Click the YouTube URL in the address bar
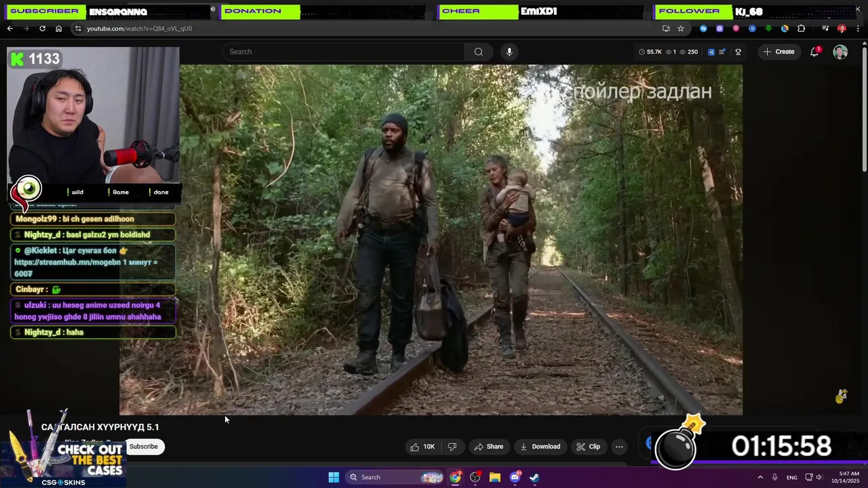This screenshot has width=868, height=488. point(139,28)
